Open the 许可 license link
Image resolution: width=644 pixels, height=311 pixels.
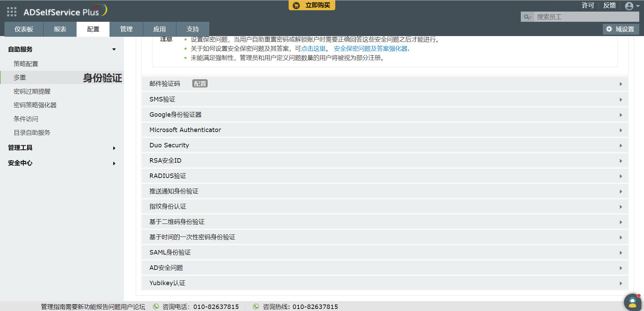tap(588, 5)
